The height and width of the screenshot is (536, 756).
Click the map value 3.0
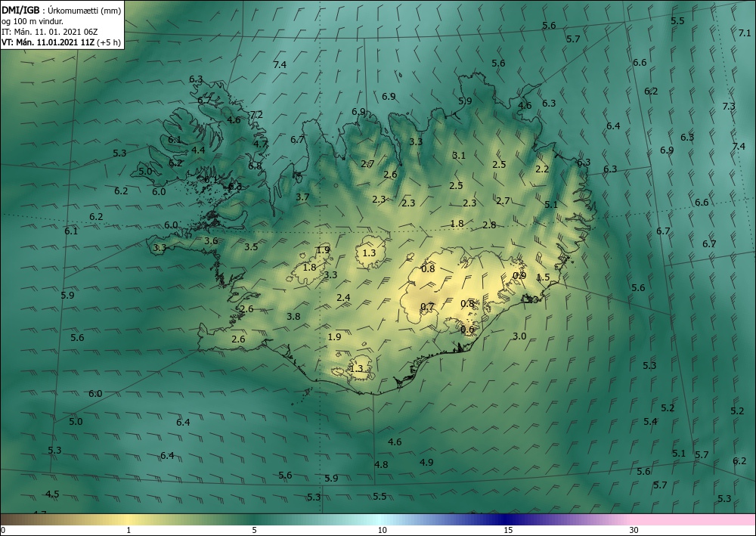pyautogui.click(x=519, y=336)
